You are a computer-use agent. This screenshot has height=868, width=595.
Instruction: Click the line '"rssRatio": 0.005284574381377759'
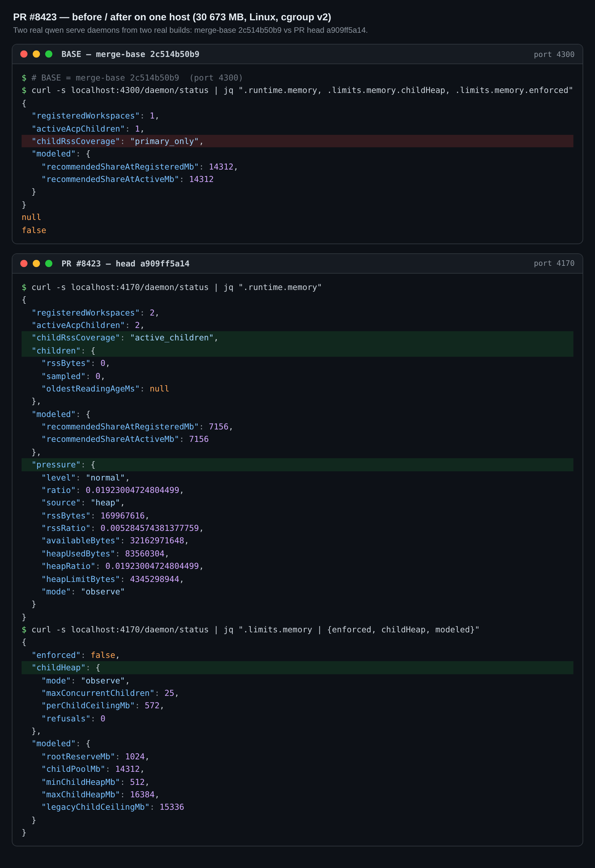[x=122, y=528]
